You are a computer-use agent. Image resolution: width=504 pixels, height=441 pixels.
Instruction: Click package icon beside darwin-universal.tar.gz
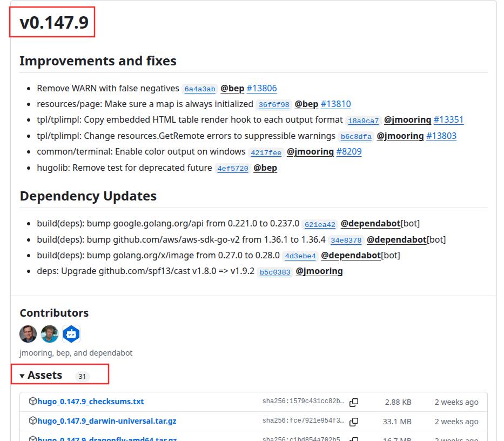pos(32,421)
